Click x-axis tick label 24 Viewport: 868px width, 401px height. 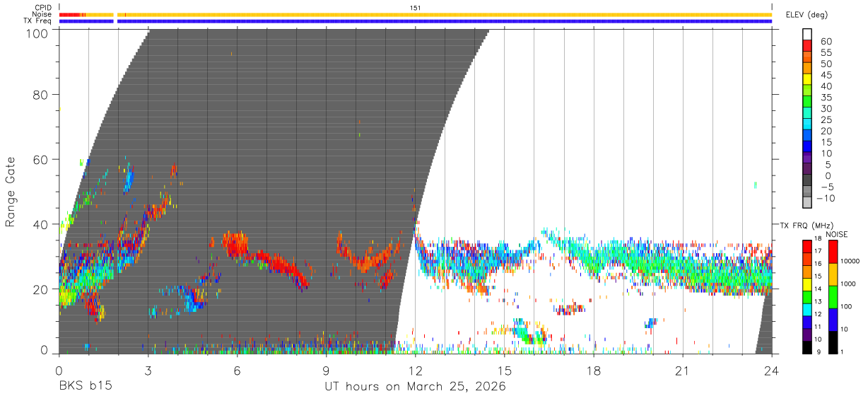772,371
